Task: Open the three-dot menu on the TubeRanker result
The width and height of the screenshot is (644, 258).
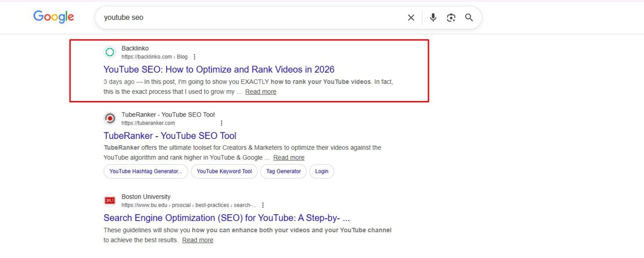Action: 222,123
